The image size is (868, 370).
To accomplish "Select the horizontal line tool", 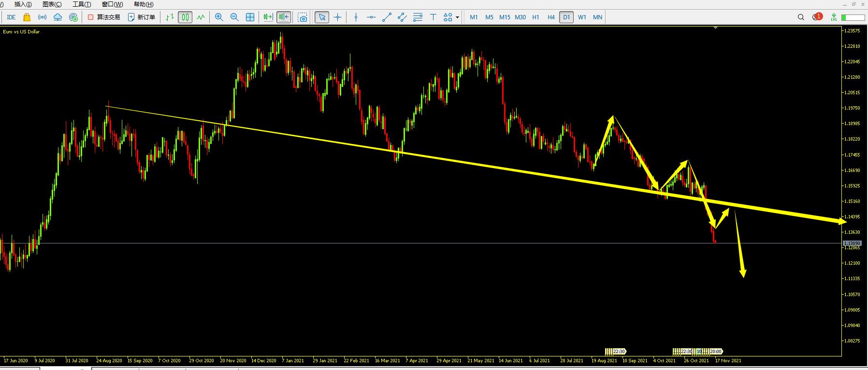I will pos(371,17).
